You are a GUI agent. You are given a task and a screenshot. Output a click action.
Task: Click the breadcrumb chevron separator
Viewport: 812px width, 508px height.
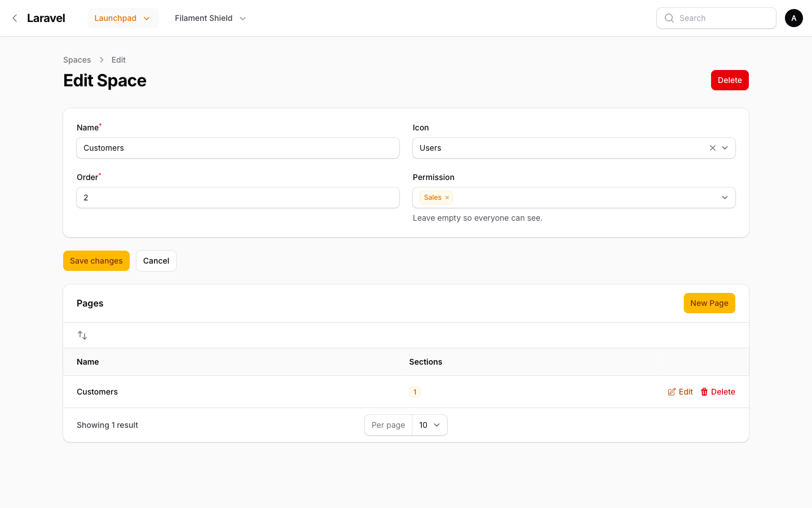pyautogui.click(x=101, y=60)
